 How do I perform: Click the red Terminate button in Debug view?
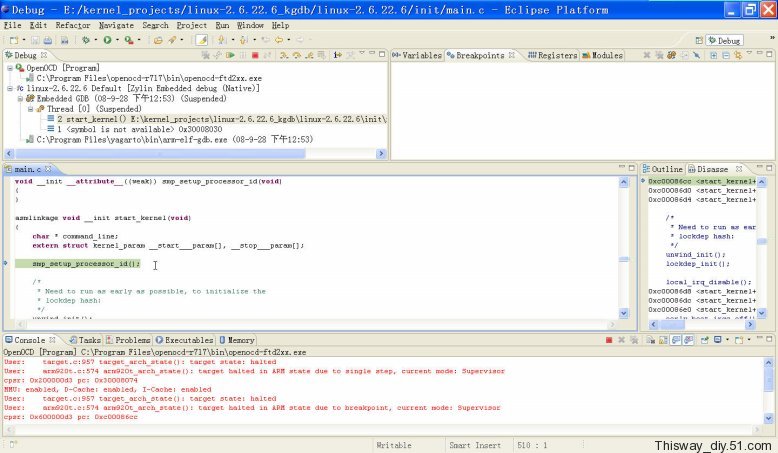tap(255, 55)
